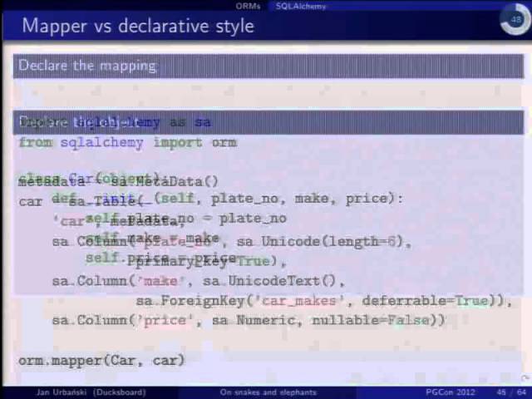Click the circular progress clock icon

tap(515, 20)
